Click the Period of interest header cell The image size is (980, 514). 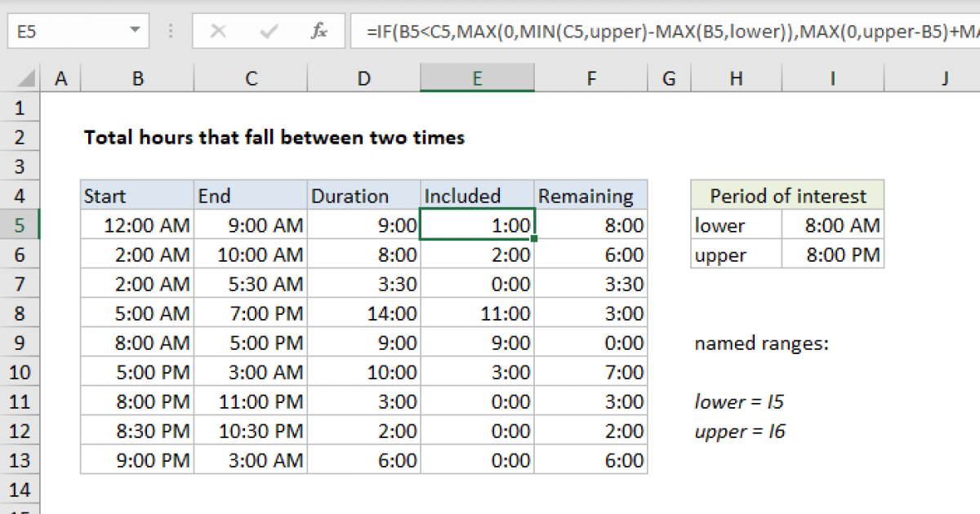(x=786, y=196)
